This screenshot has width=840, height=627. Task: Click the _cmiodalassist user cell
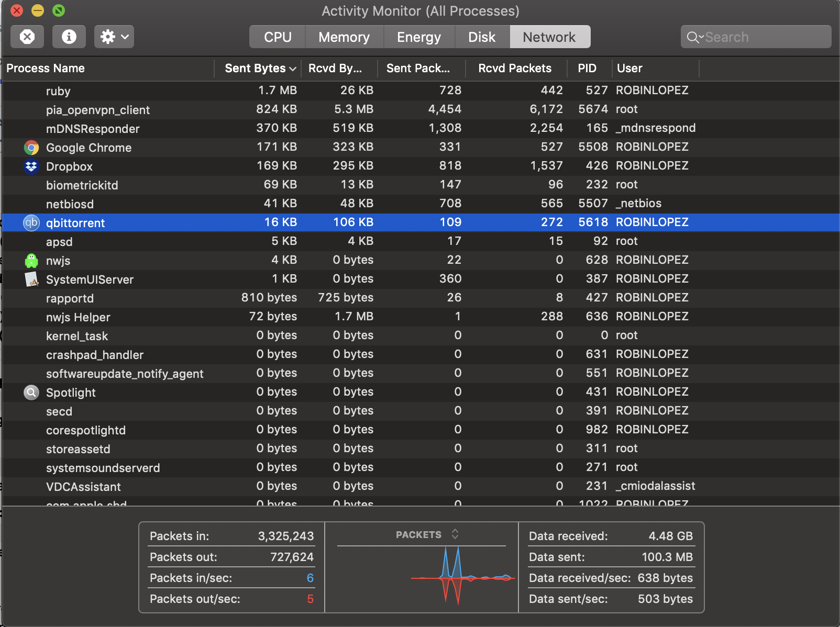(656, 486)
